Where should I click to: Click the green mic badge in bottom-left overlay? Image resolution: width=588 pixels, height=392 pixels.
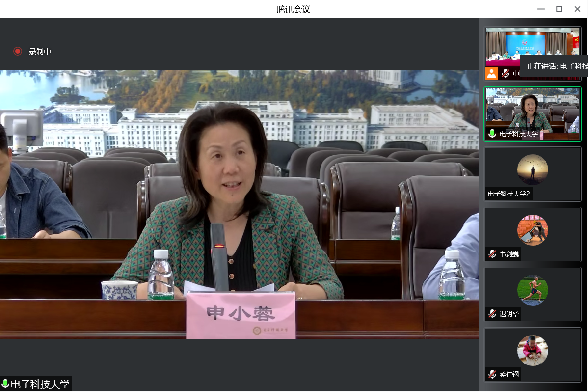click(5, 384)
